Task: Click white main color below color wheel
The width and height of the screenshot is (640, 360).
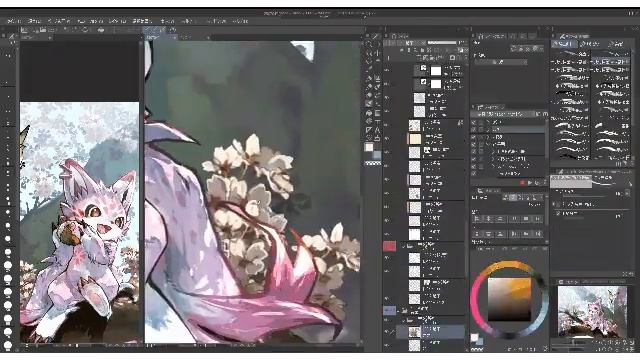Action: pos(474,338)
